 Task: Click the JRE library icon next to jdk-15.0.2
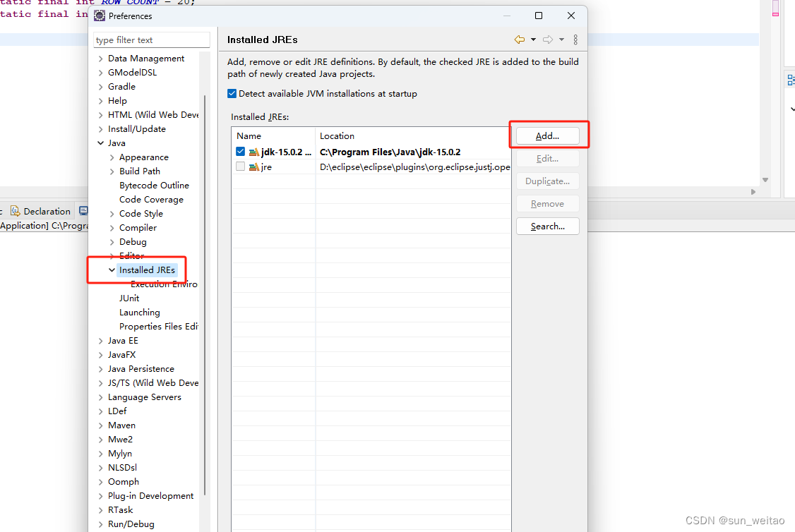pyautogui.click(x=253, y=151)
